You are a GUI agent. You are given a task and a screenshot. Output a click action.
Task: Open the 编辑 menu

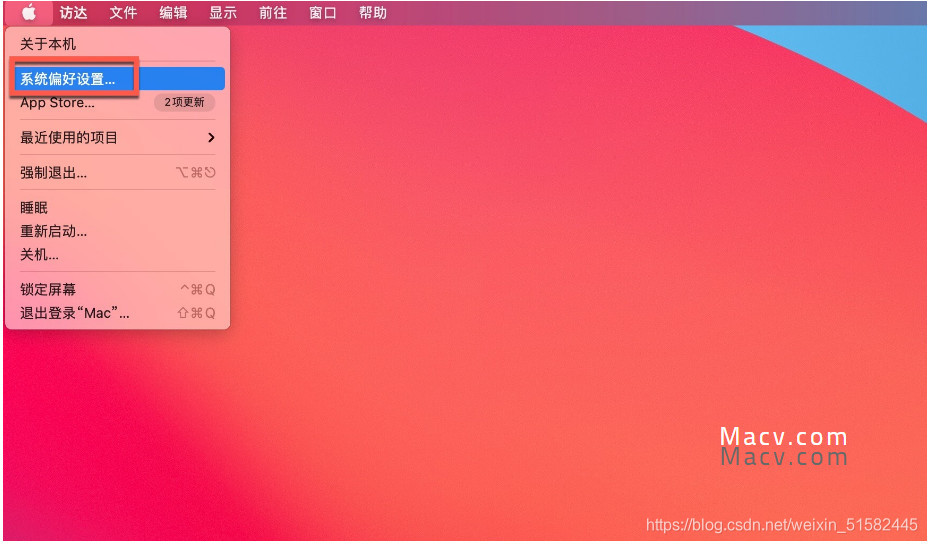point(173,12)
